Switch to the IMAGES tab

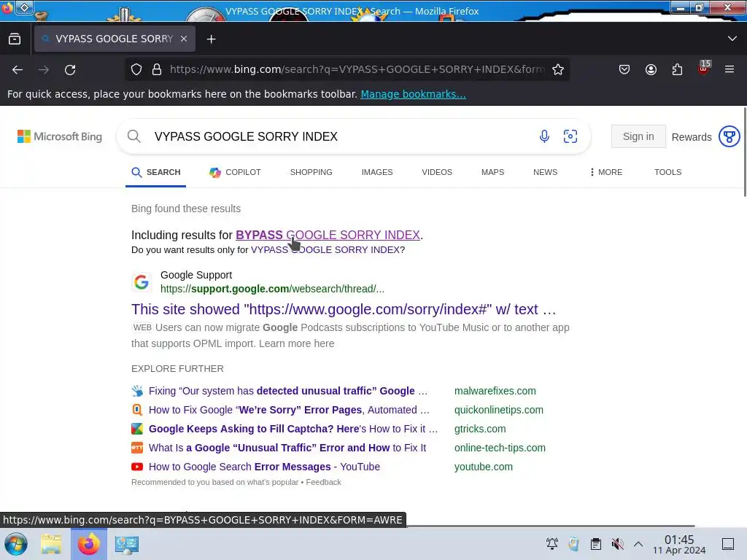(377, 172)
